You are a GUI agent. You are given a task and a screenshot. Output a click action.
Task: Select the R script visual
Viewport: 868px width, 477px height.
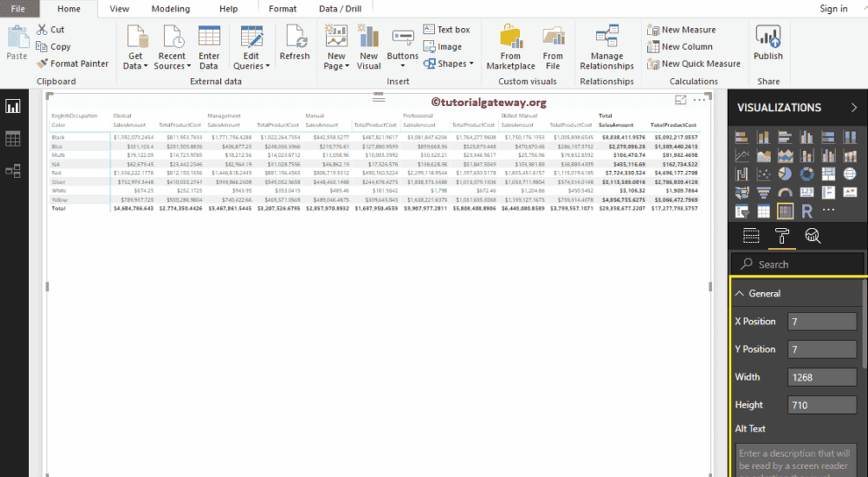tap(807, 210)
